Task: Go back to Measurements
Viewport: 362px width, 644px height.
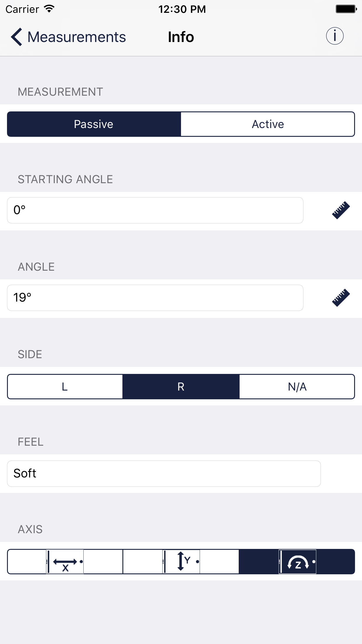Action: pos(76,37)
